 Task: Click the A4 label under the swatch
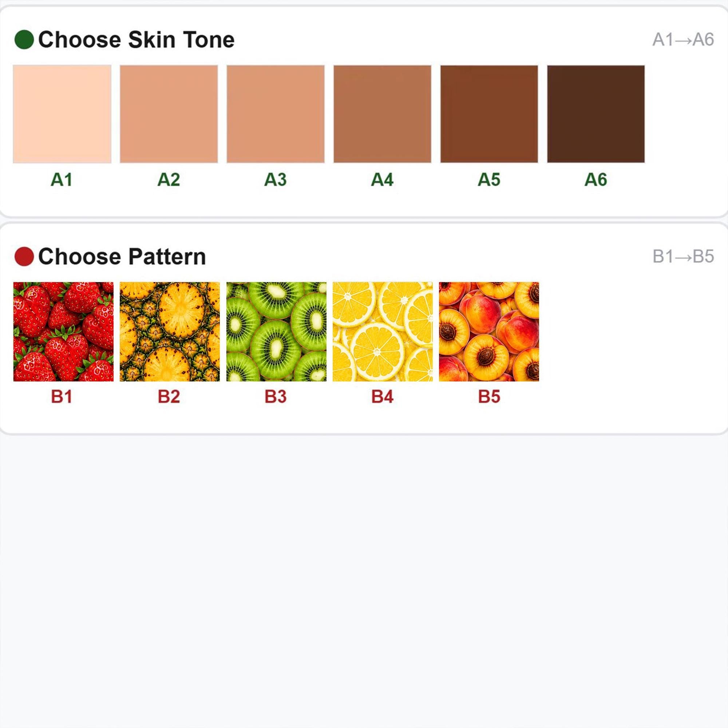(x=382, y=179)
